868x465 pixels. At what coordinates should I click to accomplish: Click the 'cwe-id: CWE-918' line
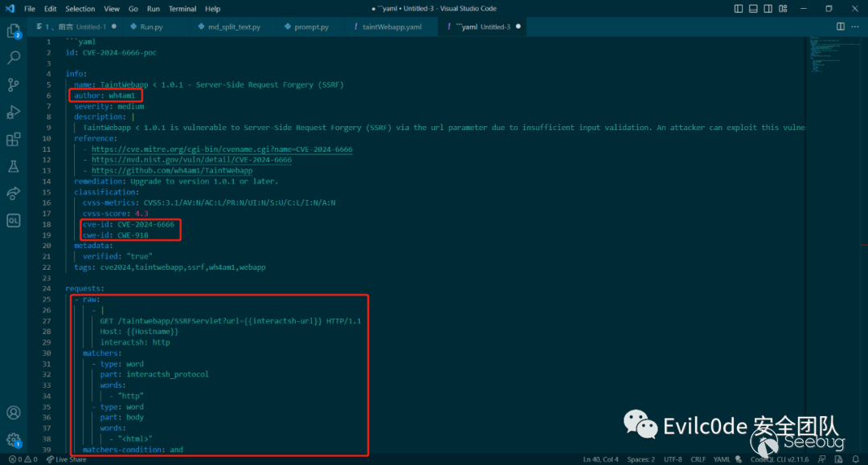click(116, 235)
